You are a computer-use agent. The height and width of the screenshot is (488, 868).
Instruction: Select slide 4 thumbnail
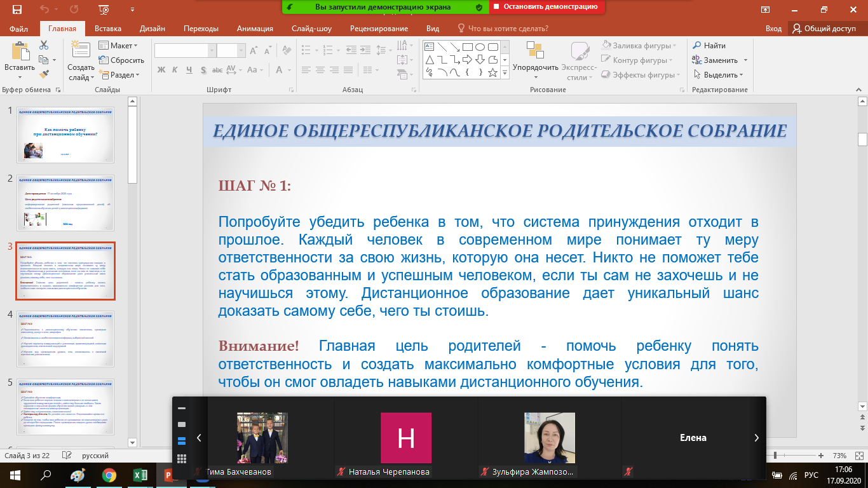click(66, 338)
